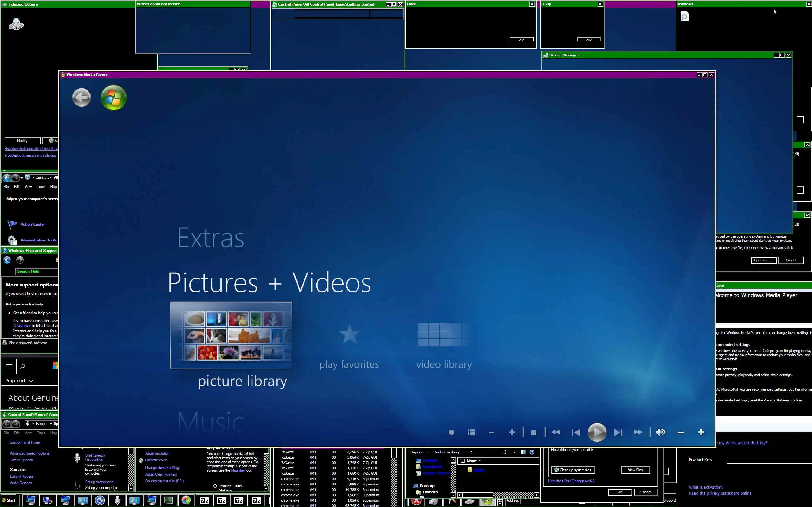812x507 pixels.
Task: Open the picture library thumbnail
Action: tap(231, 335)
